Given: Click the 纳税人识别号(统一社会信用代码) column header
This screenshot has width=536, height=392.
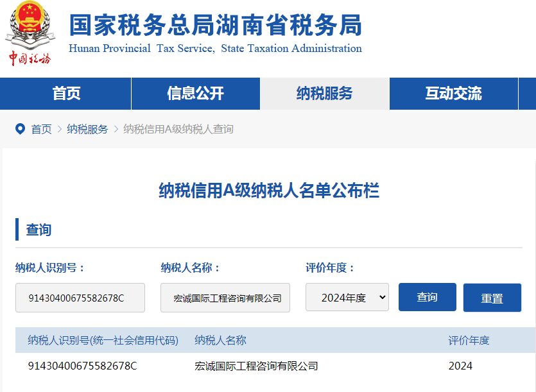Looking at the screenshot, I should pyautogui.click(x=103, y=341).
